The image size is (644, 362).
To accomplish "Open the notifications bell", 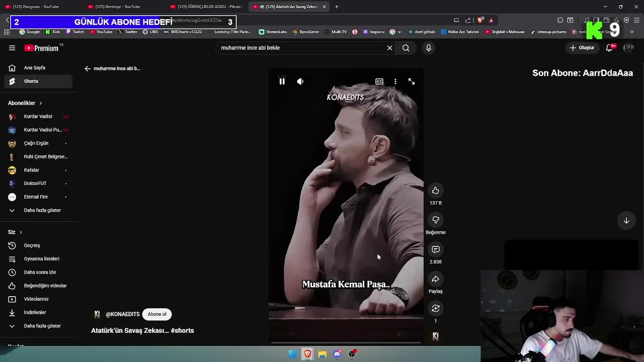I will [609, 48].
